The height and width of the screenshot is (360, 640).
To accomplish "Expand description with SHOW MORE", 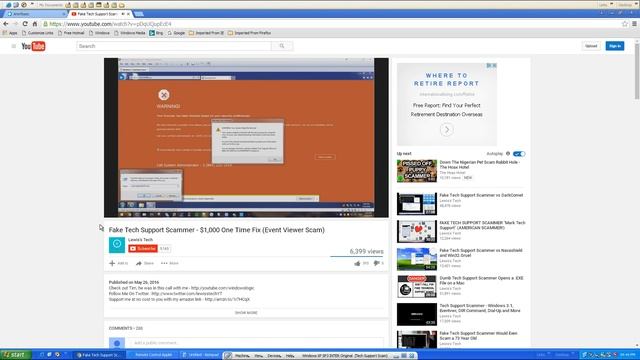I will click(246, 313).
